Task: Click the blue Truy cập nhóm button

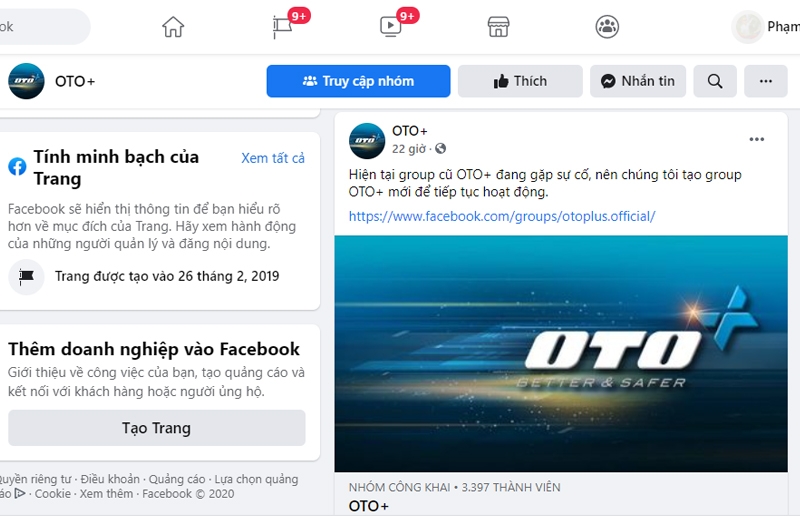Action: pyautogui.click(x=358, y=81)
